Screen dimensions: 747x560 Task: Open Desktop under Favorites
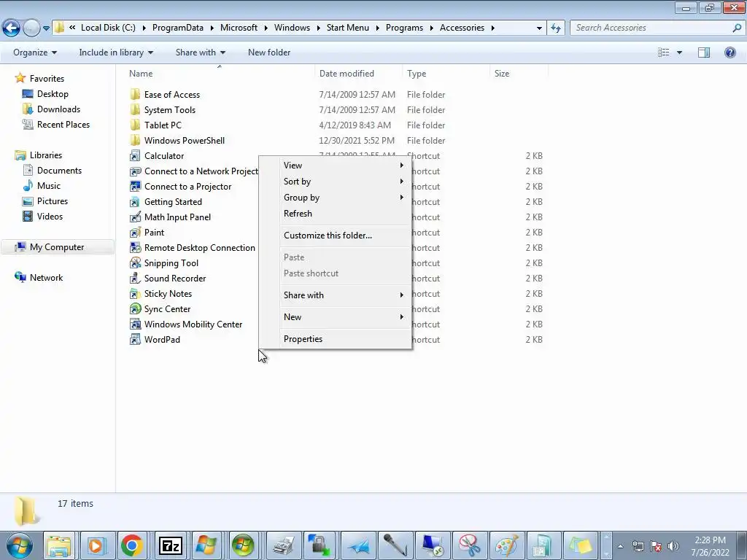[x=53, y=94]
